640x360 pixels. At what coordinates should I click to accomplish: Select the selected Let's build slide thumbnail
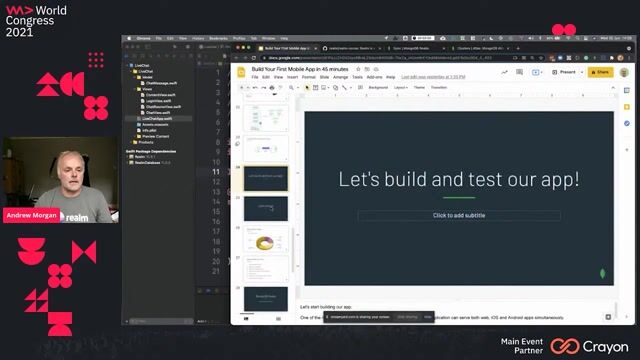pos(266,178)
